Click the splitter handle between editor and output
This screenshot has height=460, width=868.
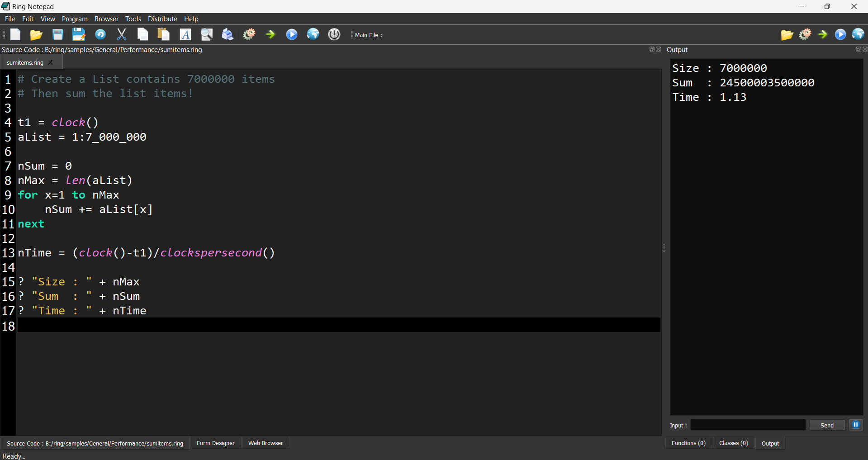click(x=664, y=248)
